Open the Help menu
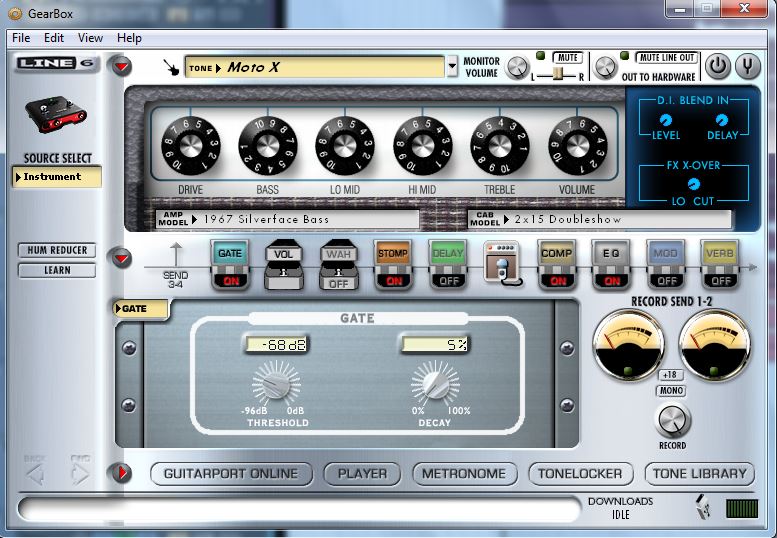Viewport: 777px width, 538px height. (129, 38)
